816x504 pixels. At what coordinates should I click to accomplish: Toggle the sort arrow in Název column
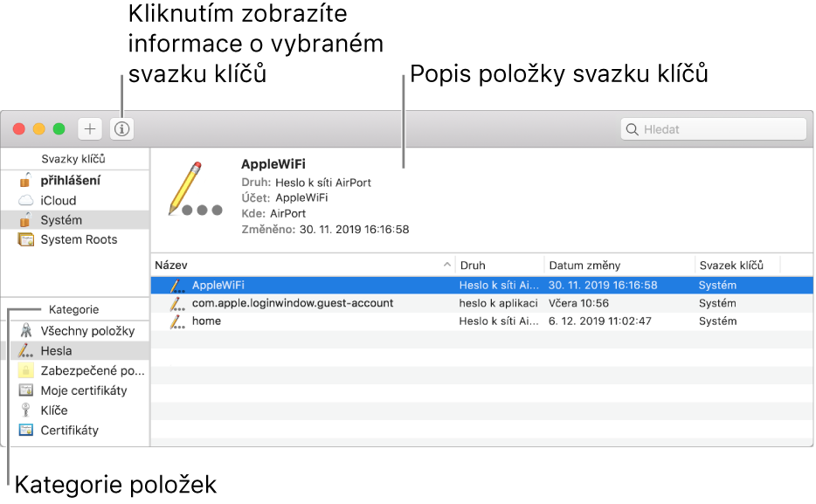[x=447, y=265]
